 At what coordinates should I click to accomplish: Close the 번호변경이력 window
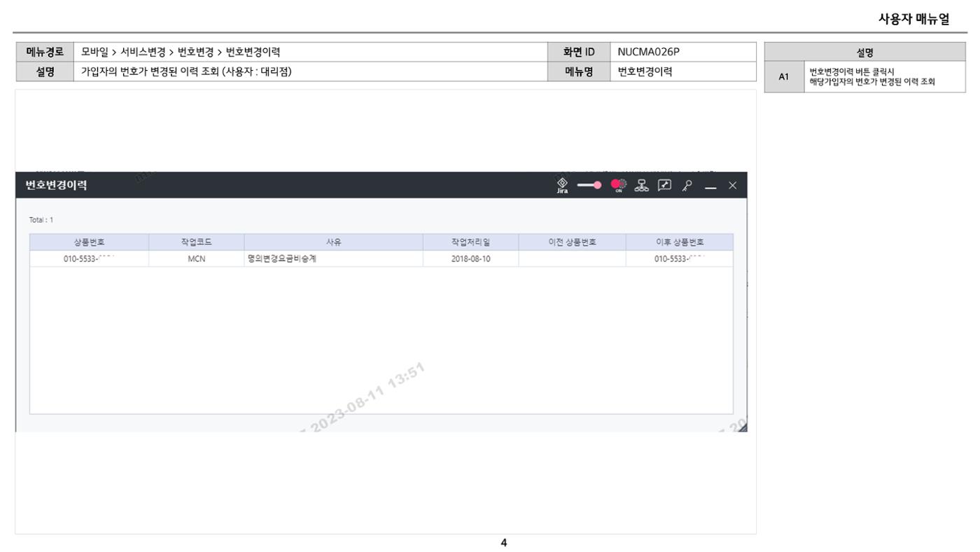point(732,185)
